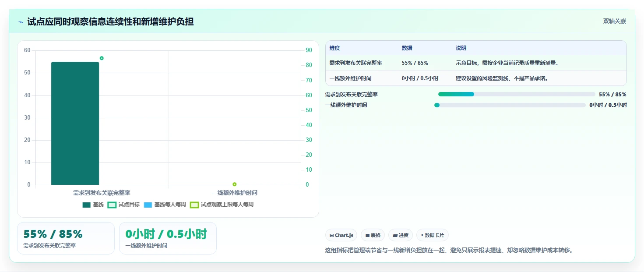
Task: Click table cell 0小时 / 0.5小时
Action: (x=420, y=78)
